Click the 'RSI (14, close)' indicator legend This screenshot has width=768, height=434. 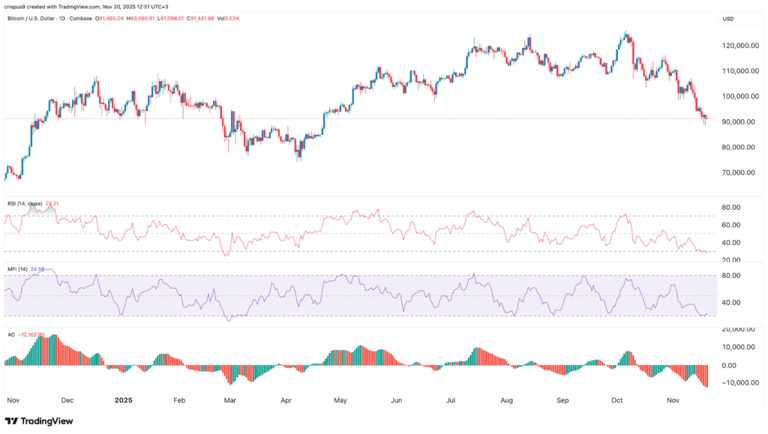click(x=24, y=203)
